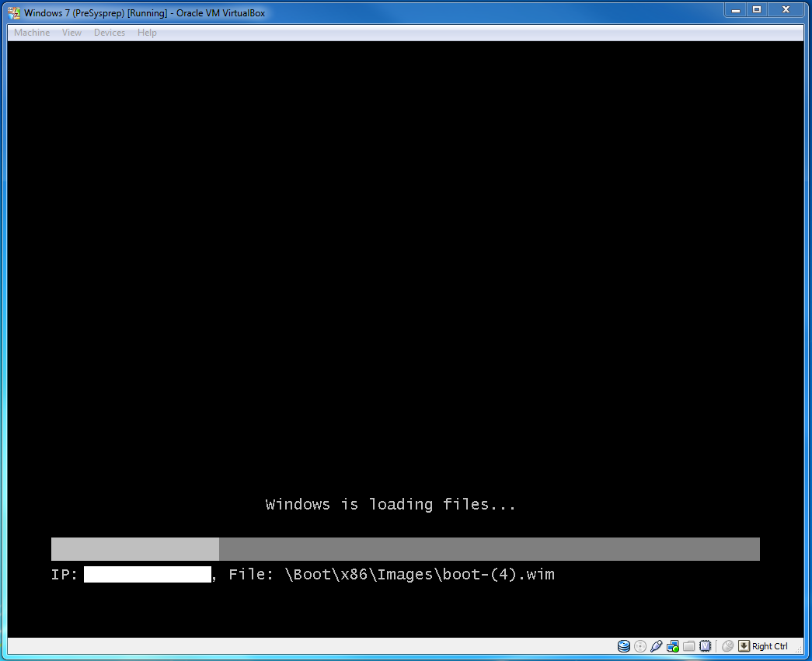Open the Machine menu
This screenshot has height=661, width=812.
(32, 33)
